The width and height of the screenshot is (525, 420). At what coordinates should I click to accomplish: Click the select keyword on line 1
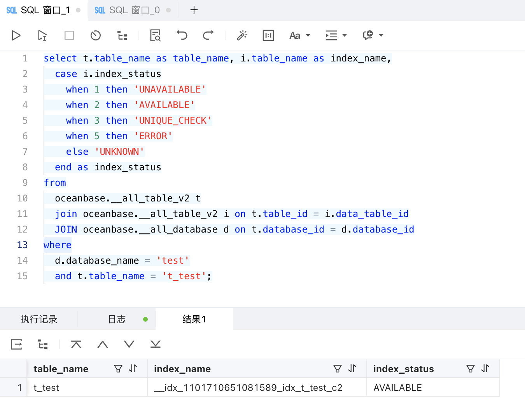click(60, 58)
